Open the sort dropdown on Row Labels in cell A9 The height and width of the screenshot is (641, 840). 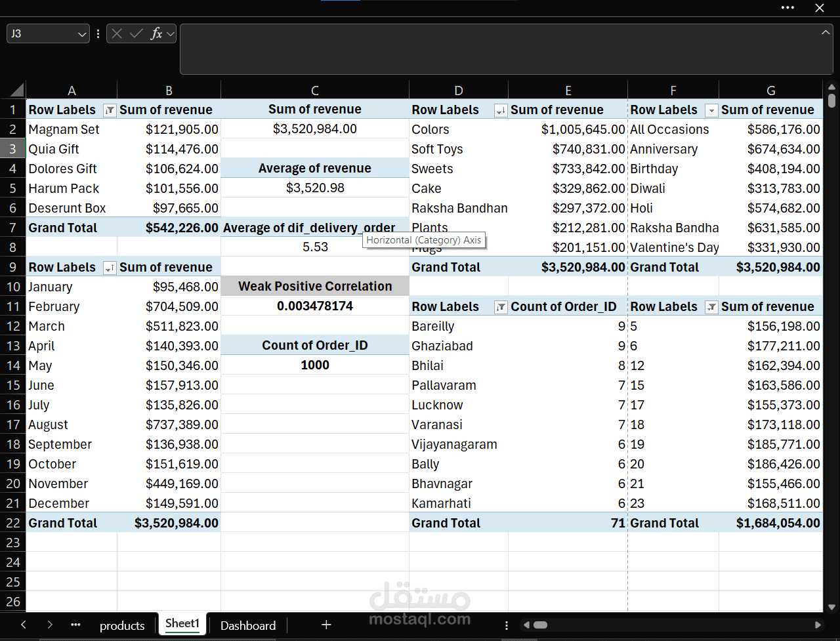point(110,268)
